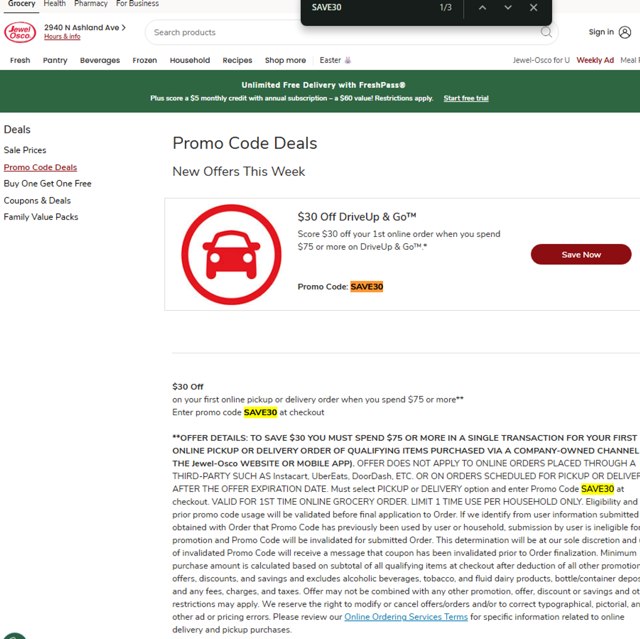
Task: Select the Health tab
Action: point(55,4)
